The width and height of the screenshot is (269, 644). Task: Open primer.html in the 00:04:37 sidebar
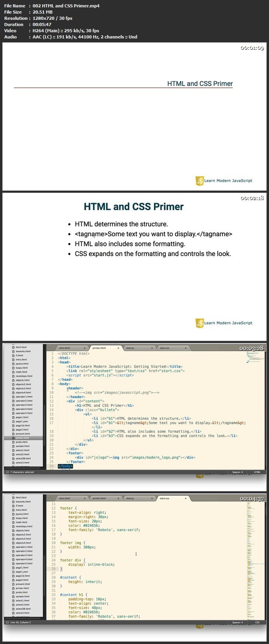tap(22, 588)
